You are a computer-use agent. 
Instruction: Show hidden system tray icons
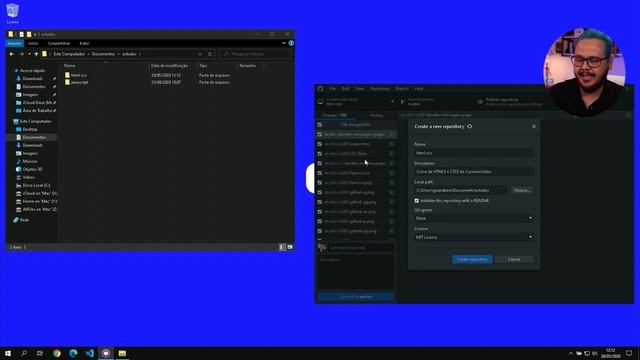click(571, 353)
